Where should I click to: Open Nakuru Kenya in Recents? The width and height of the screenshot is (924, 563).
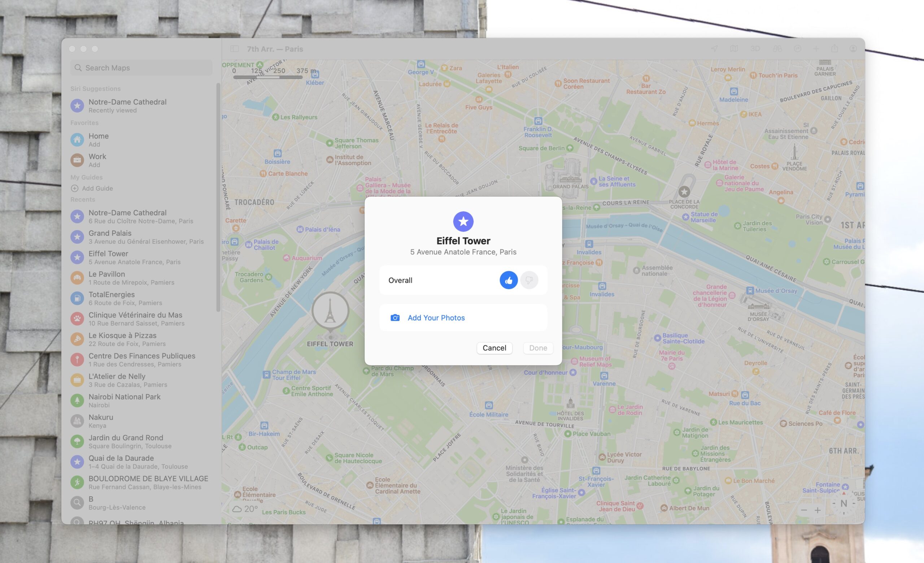(141, 421)
